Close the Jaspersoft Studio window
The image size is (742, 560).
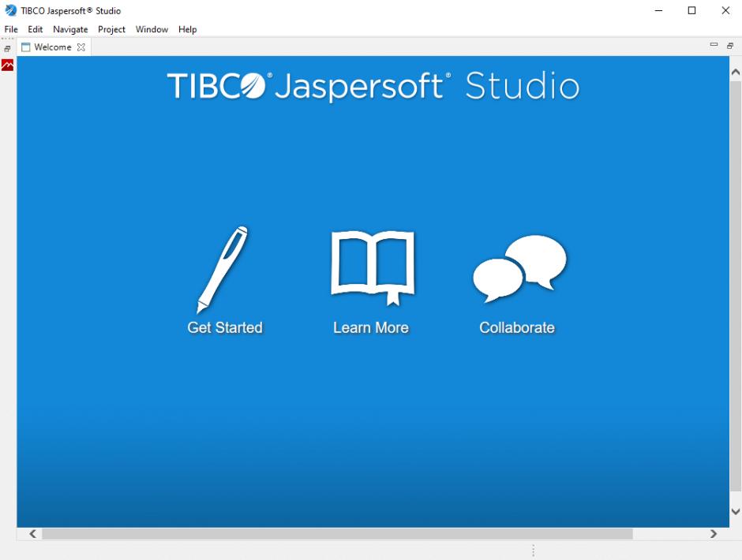(725, 10)
